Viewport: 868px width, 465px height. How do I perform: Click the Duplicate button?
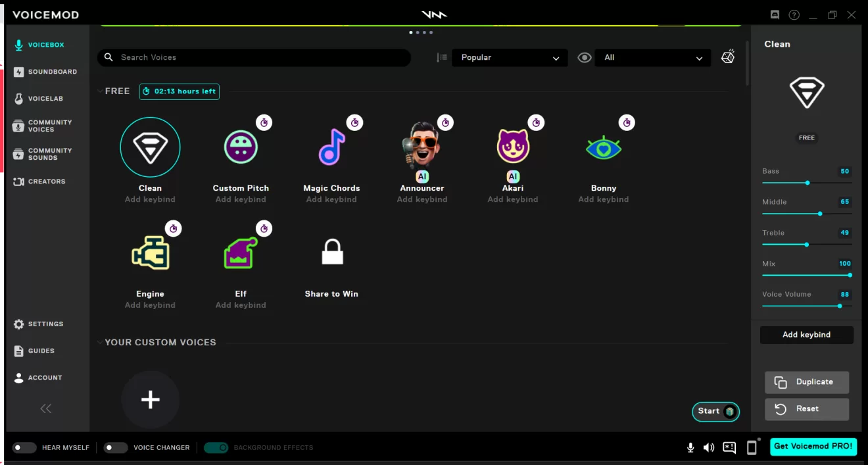click(807, 382)
